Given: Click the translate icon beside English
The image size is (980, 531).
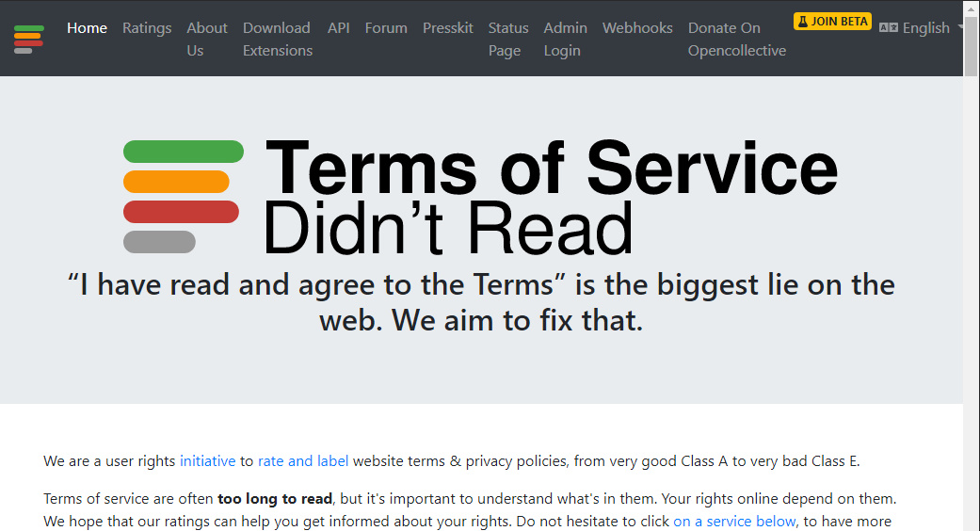Looking at the screenshot, I should (x=889, y=27).
